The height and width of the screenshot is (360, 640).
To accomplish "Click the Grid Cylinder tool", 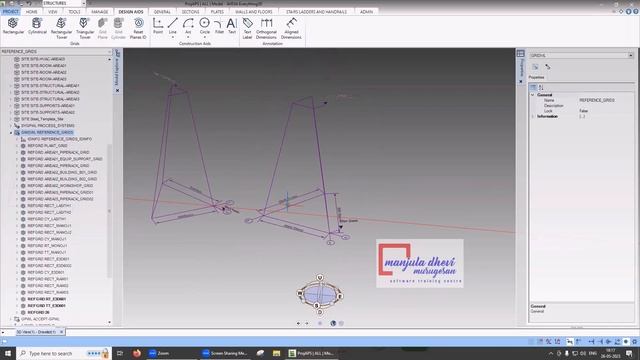I will 118,28.
